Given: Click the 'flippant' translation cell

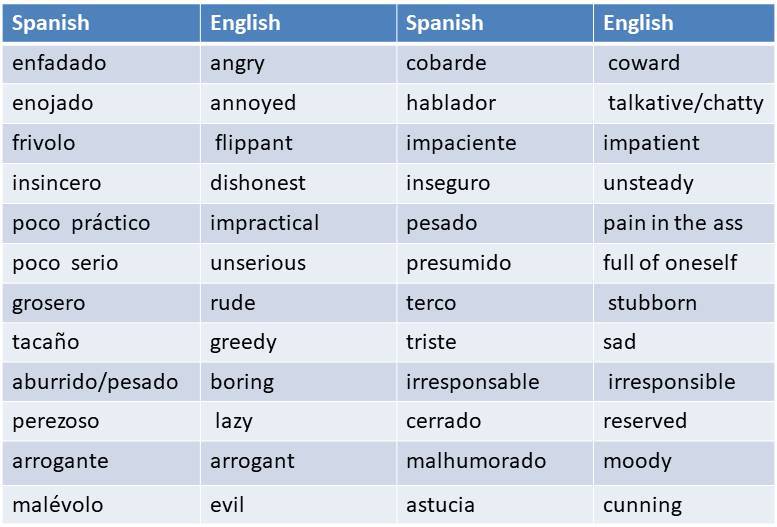Looking at the screenshot, I should click(298, 144).
